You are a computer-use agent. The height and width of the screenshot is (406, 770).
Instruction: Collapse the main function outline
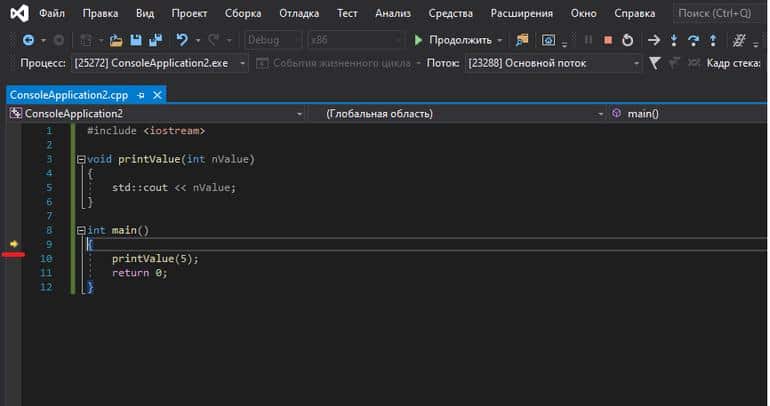[x=81, y=230]
